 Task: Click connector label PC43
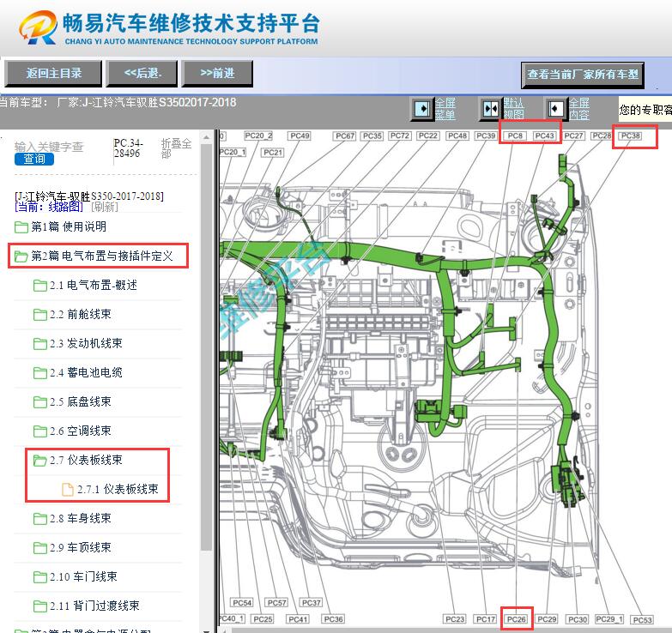(545, 136)
